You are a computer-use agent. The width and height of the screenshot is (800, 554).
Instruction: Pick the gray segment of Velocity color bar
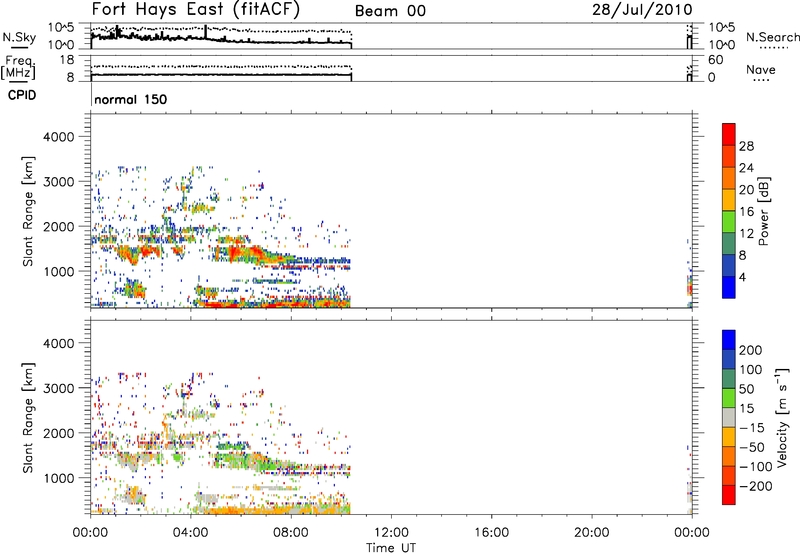pos(729,417)
